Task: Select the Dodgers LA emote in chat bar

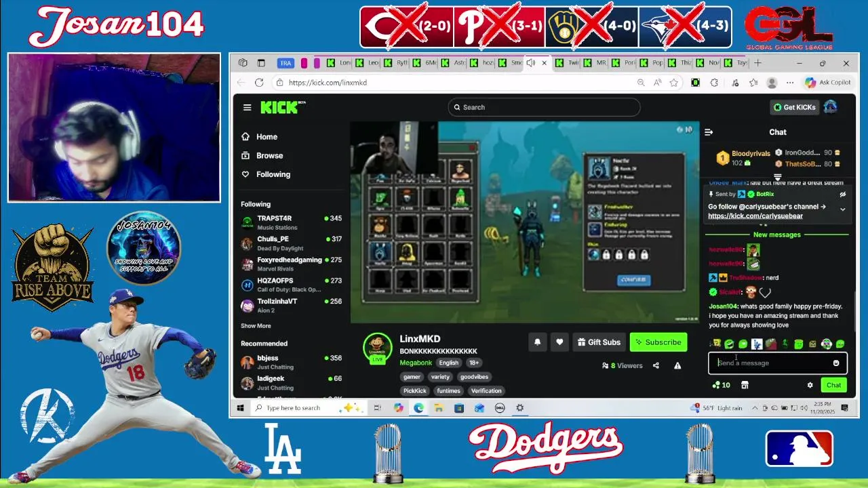Action: pos(757,344)
